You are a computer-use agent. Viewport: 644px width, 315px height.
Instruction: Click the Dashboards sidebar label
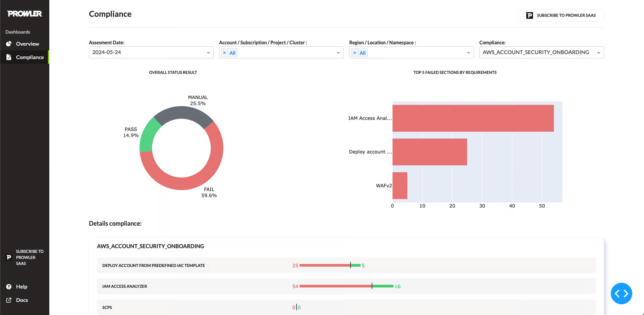pos(18,32)
